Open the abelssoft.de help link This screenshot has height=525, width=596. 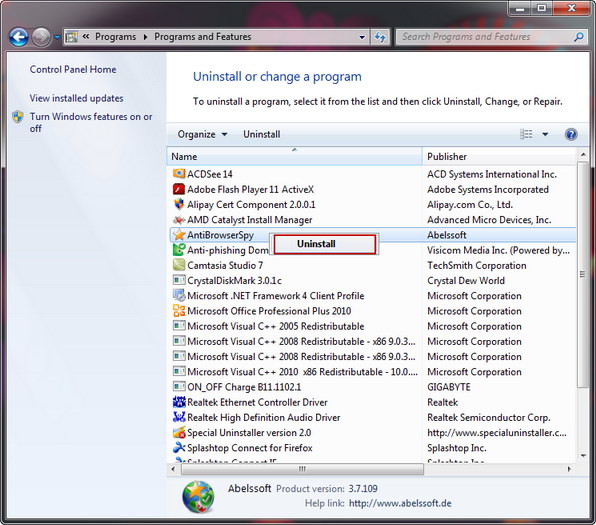pos(400,503)
